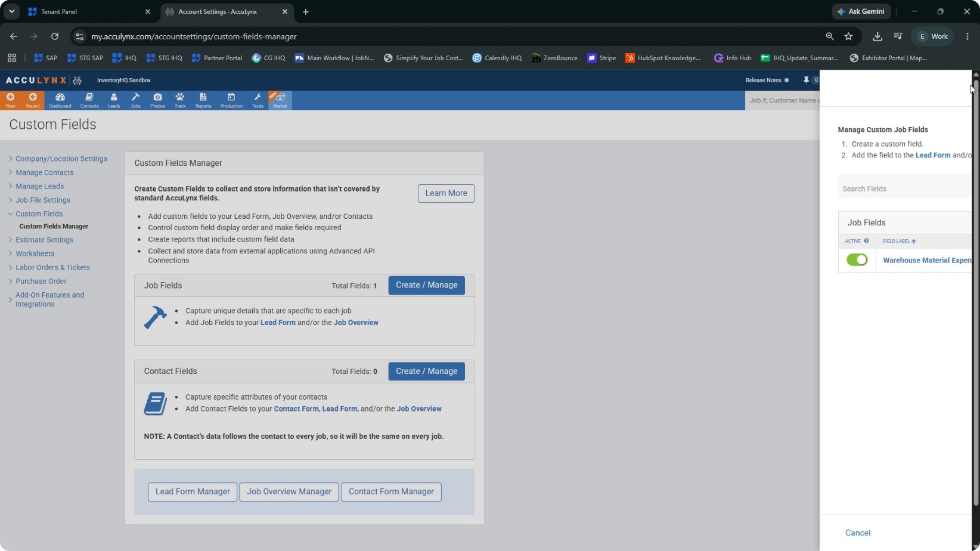Open the Chrome apps grid icon
Viewport: 980px width, 551px height.
[x=11, y=58]
